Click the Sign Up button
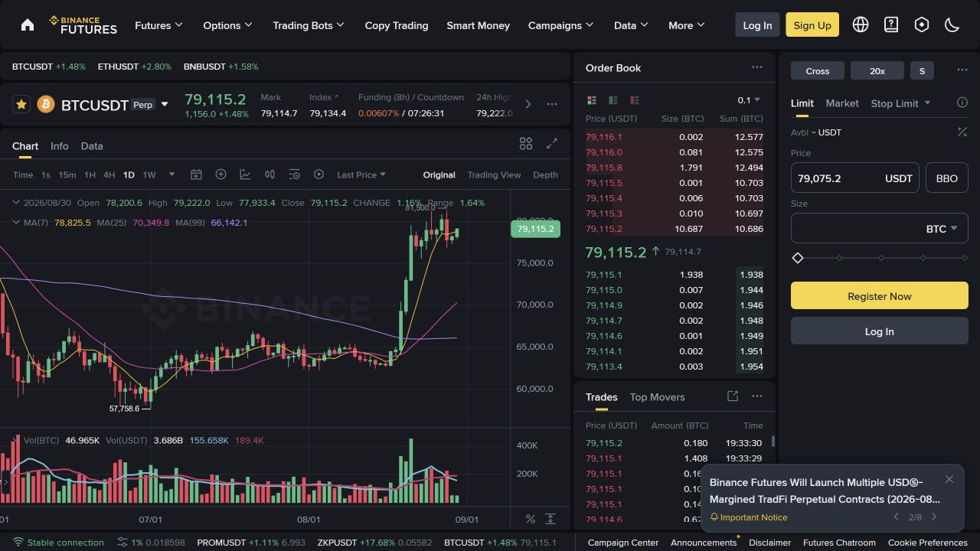Image resolution: width=980 pixels, height=551 pixels. point(812,24)
